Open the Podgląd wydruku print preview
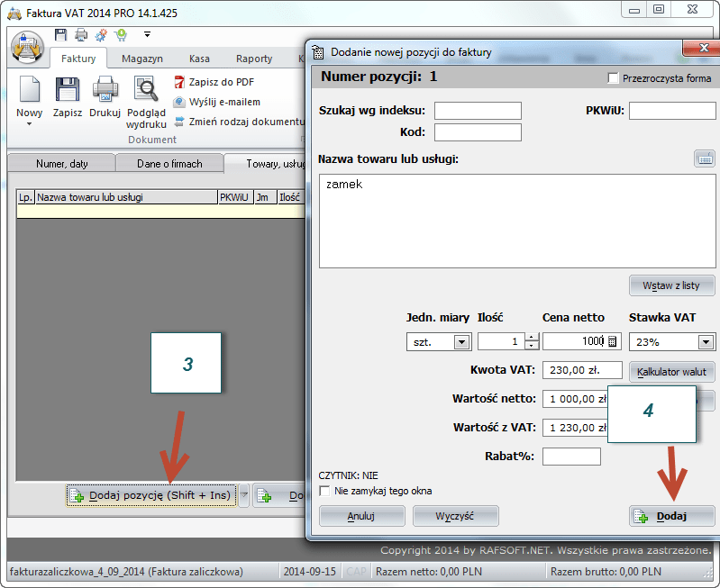Viewport: 720px width, 588px height. [146, 103]
